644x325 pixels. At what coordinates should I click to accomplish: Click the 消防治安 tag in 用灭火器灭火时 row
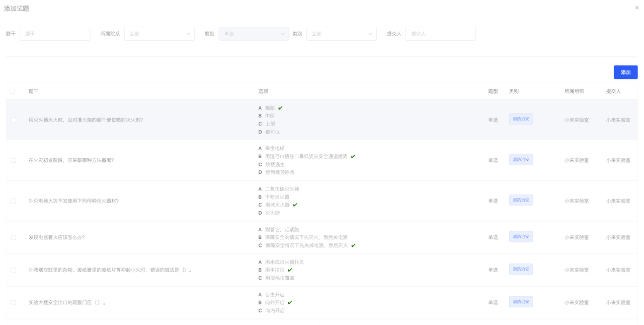[x=521, y=119]
